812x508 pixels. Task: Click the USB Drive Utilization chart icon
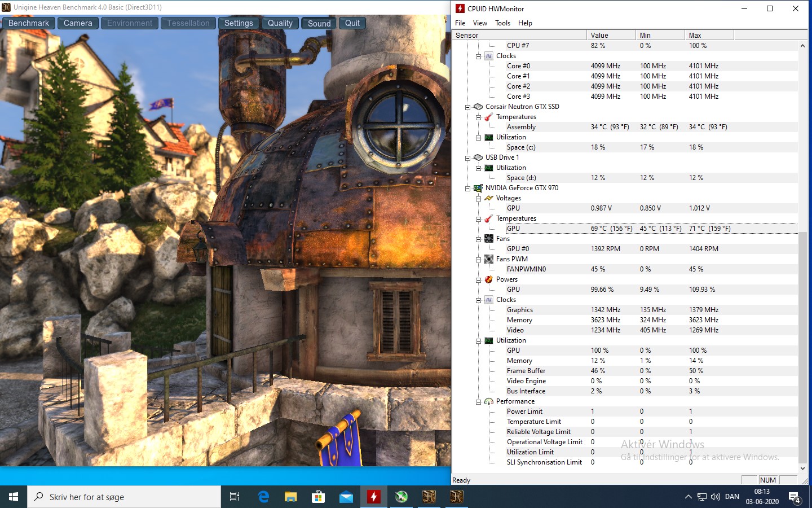(x=489, y=168)
